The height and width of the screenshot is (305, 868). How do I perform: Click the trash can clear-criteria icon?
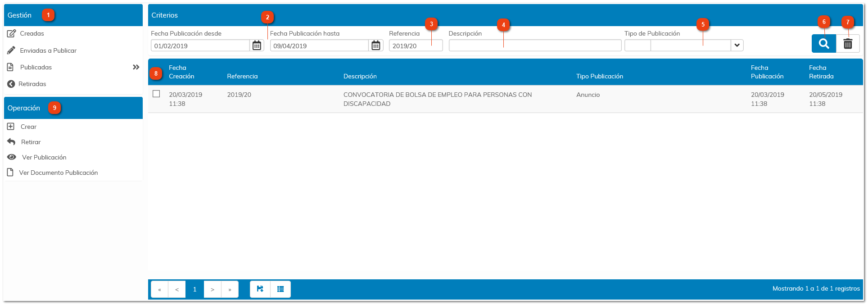(x=848, y=44)
